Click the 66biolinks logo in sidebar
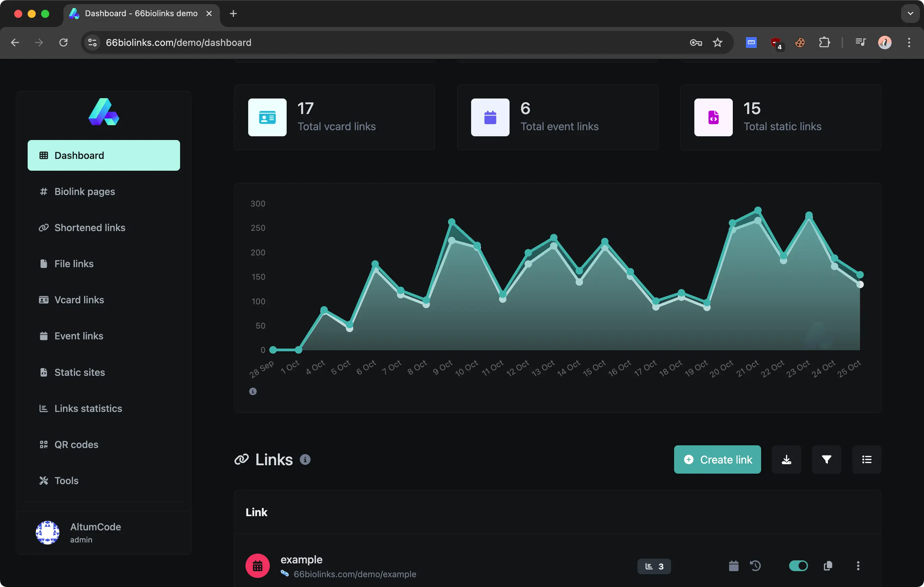 [104, 112]
